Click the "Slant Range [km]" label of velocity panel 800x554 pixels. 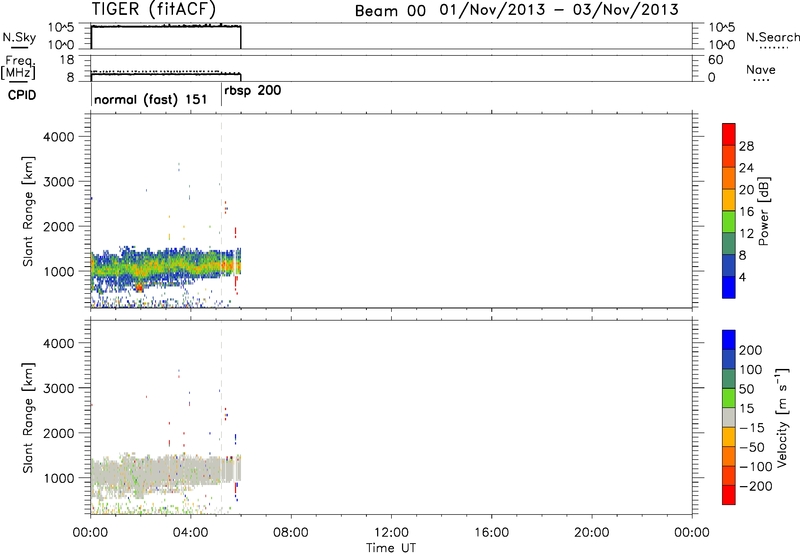[28, 418]
